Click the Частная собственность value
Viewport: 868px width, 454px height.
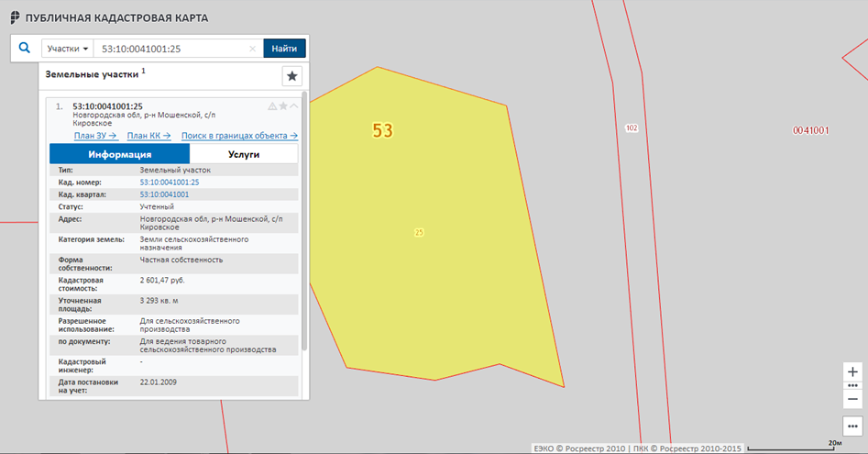point(181,260)
